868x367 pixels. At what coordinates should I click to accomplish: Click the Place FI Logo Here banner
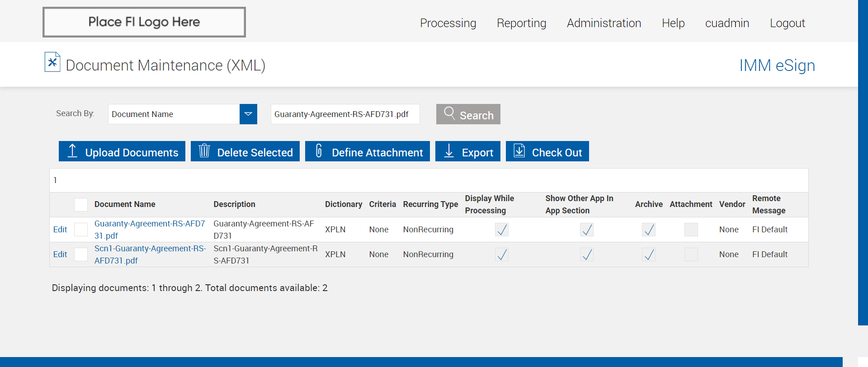pyautogui.click(x=144, y=22)
